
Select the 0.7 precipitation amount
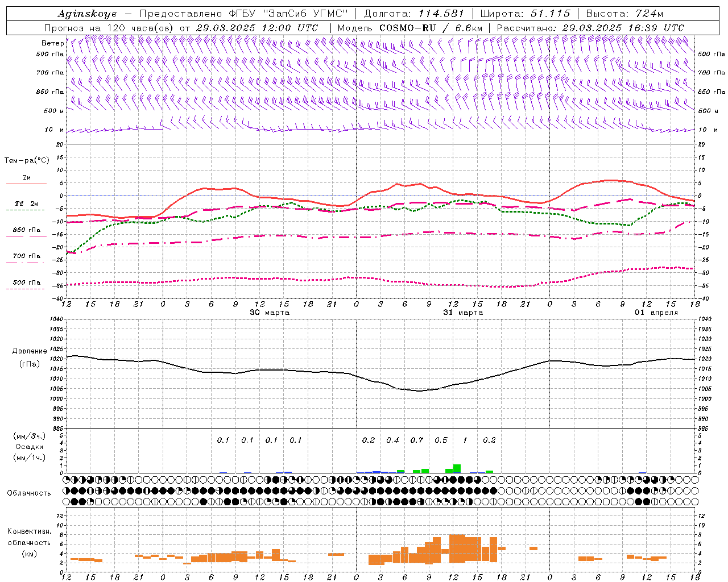tap(417, 440)
